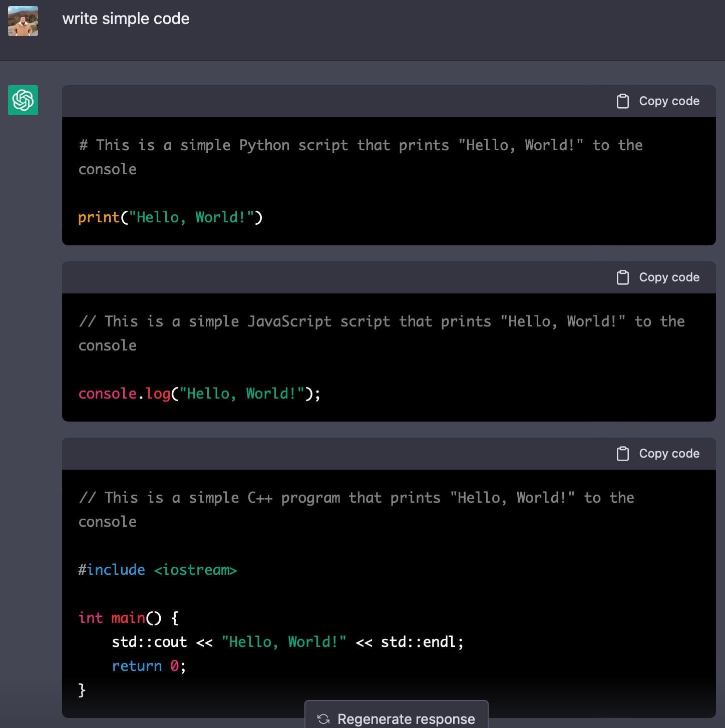Image resolution: width=725 pixels, height=728 pixels.
Task: Click the "write simple code" prompt text
Action: pos(126,19)
